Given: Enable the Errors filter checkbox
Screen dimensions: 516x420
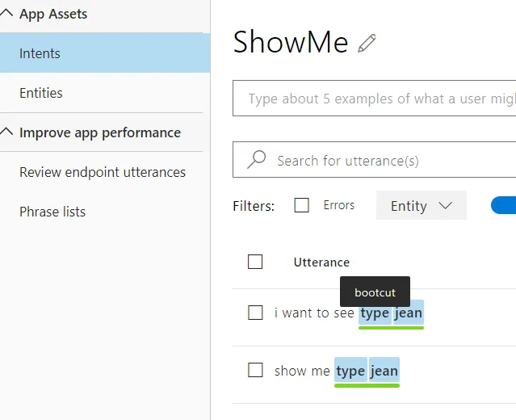Looking at the screenshot, I should tap(302, 205).
